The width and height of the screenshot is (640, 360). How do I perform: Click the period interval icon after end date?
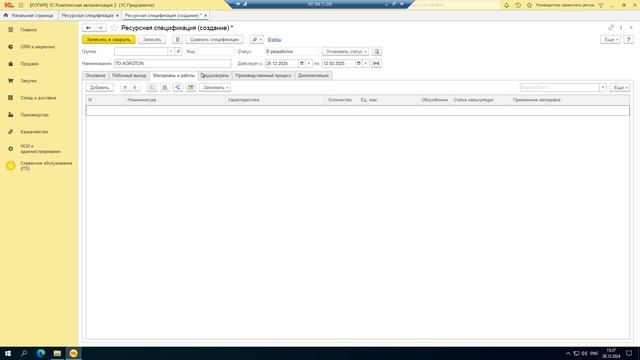(x=376, y=64)
